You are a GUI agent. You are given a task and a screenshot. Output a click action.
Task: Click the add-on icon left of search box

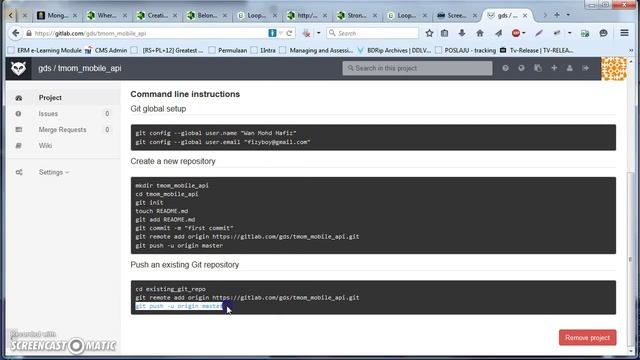click(307, 33)
